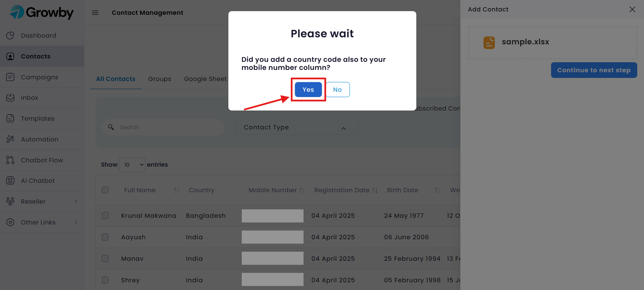This screenshot has height=290, width=644.
Task: Switch to the Groups tab
Action: coord(159,79)
